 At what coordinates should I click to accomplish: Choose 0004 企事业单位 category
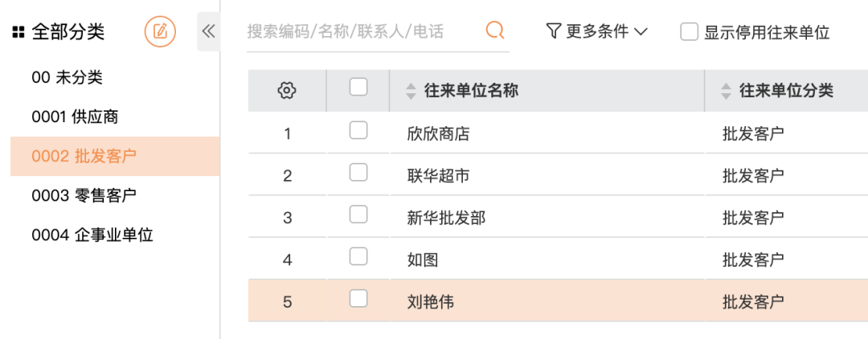coord(92,235)
